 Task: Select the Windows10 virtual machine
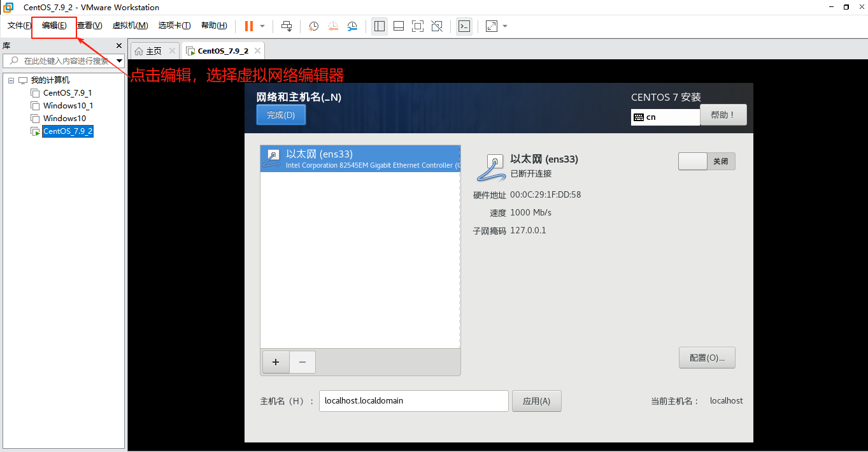(x=64, y=118)
